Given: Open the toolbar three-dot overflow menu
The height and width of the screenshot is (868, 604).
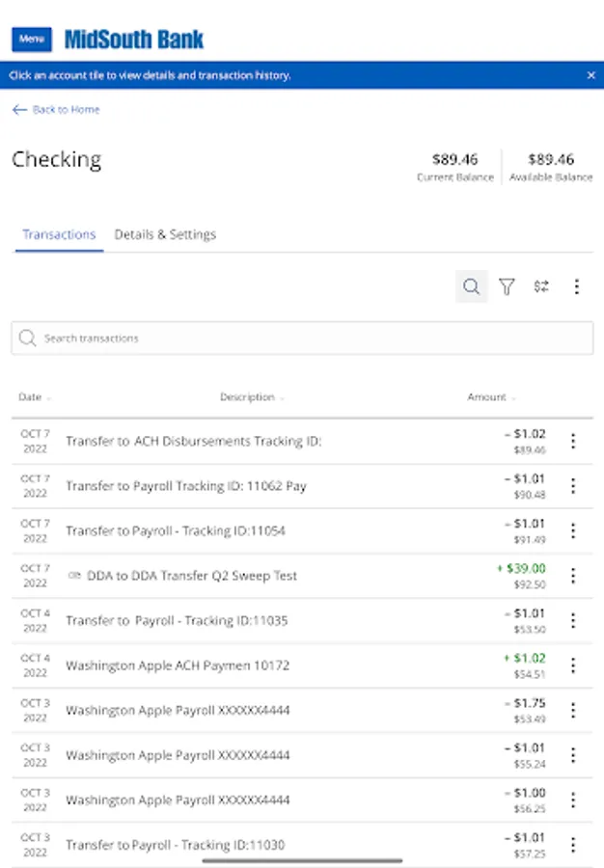Looking at the screenshot, I should (x=576, y=286).
